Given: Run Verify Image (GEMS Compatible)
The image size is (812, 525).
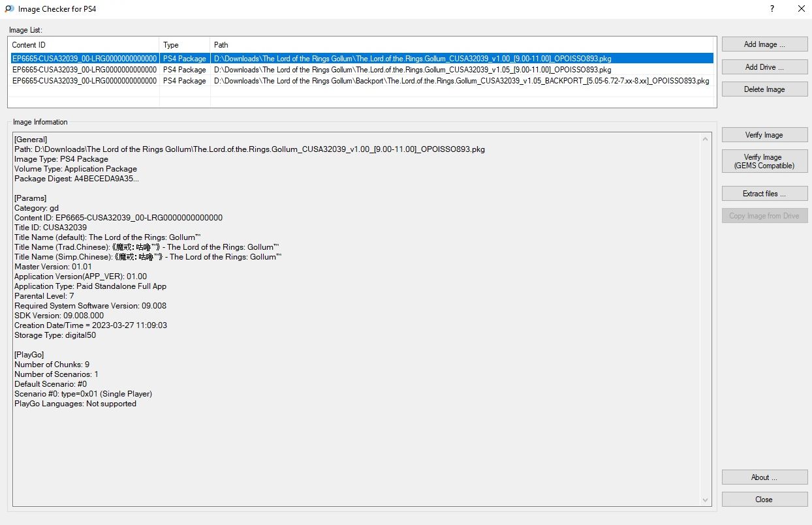Looking at the screenshot, I should click(764, 161).
